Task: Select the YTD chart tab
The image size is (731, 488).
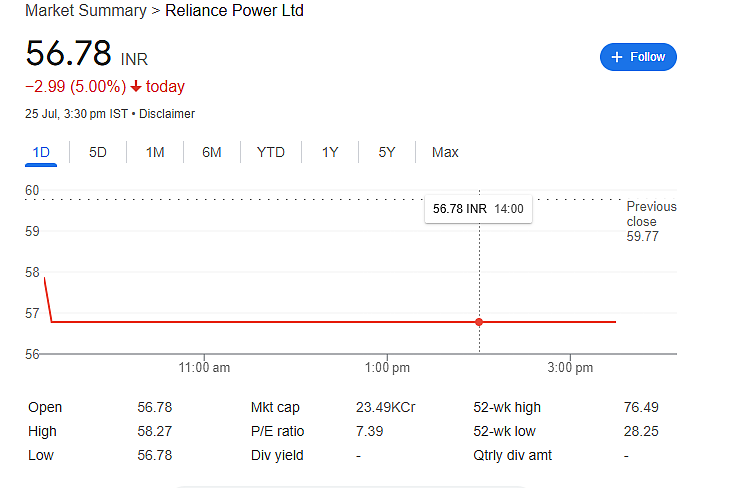Action: pos(270,152)
